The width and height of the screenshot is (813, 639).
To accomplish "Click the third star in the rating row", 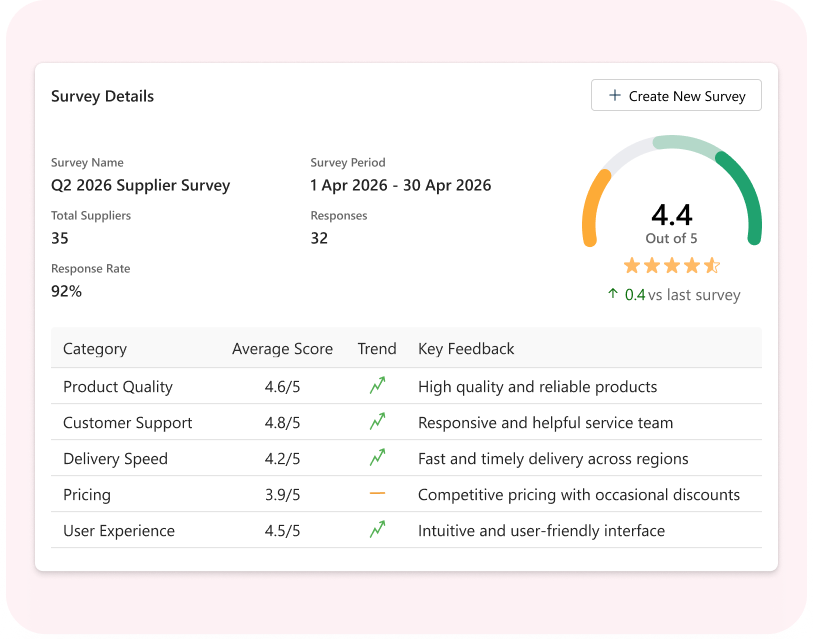I will (672, 266).
